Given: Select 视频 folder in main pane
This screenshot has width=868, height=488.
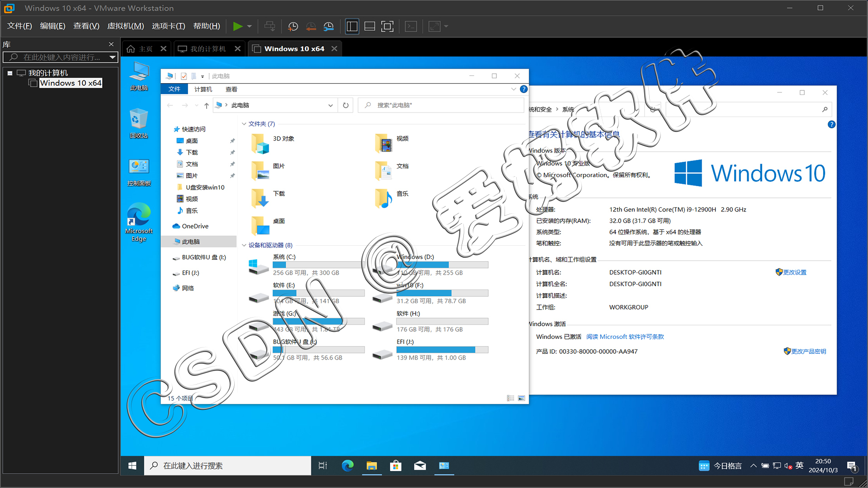Looking at the screenshot, I should click(392, 143).
